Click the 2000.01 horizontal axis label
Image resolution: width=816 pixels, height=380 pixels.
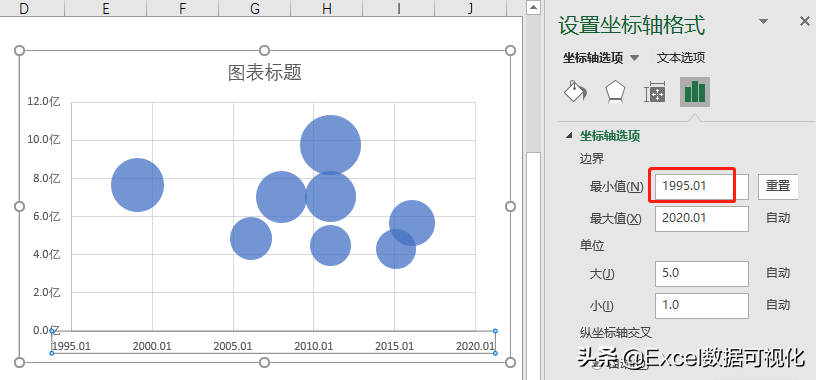pyautogui.click(x=152, y=346)
